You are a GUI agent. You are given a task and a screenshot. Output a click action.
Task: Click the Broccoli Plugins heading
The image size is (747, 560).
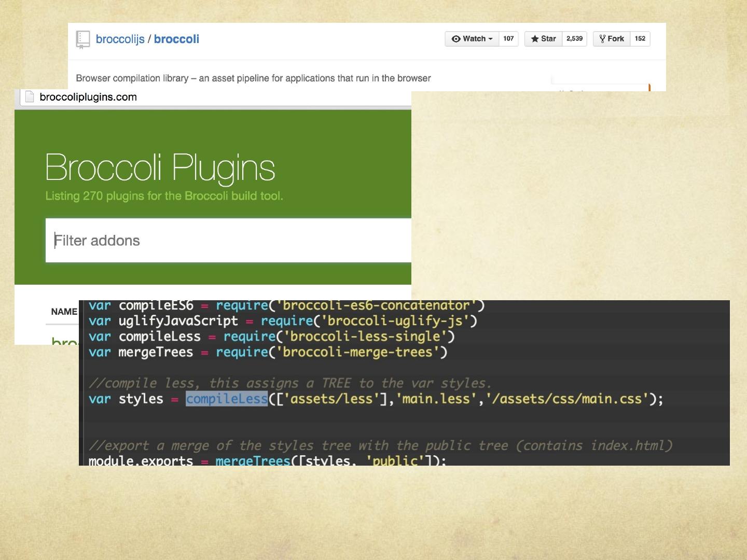click(x=160, y=167)
